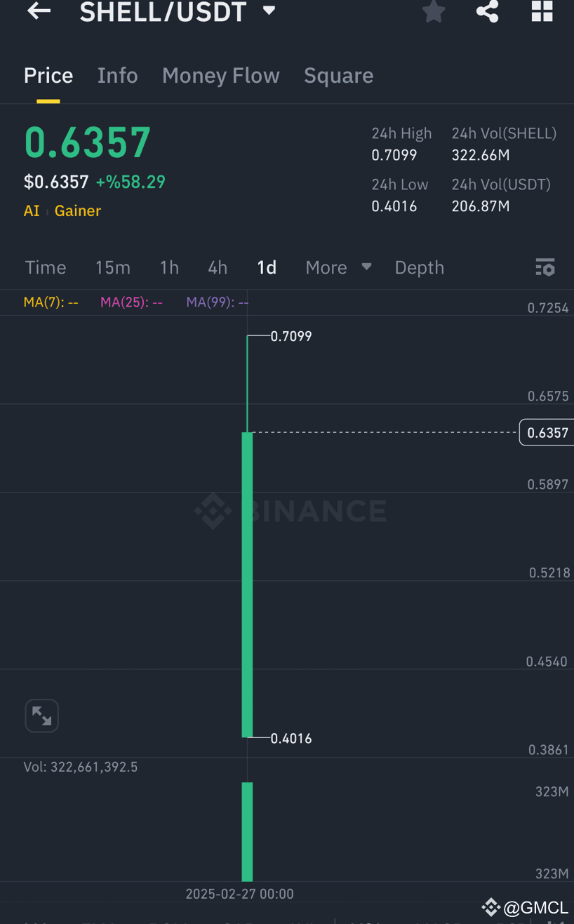Open the Square tab

coord(338,76)
